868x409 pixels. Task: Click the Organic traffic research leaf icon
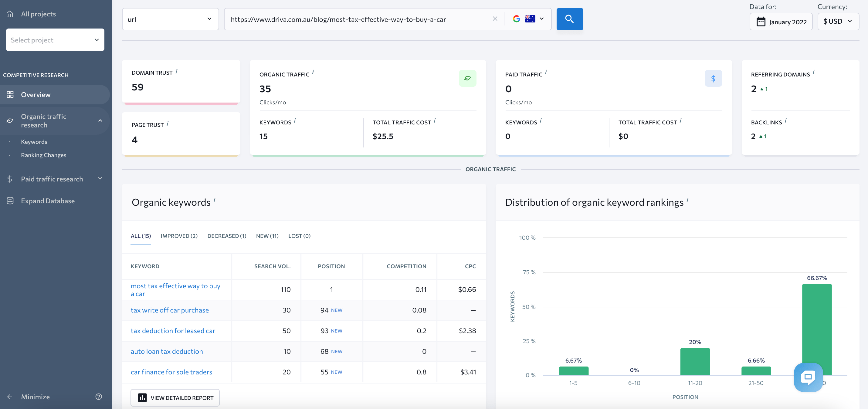(x=10, y=121)
